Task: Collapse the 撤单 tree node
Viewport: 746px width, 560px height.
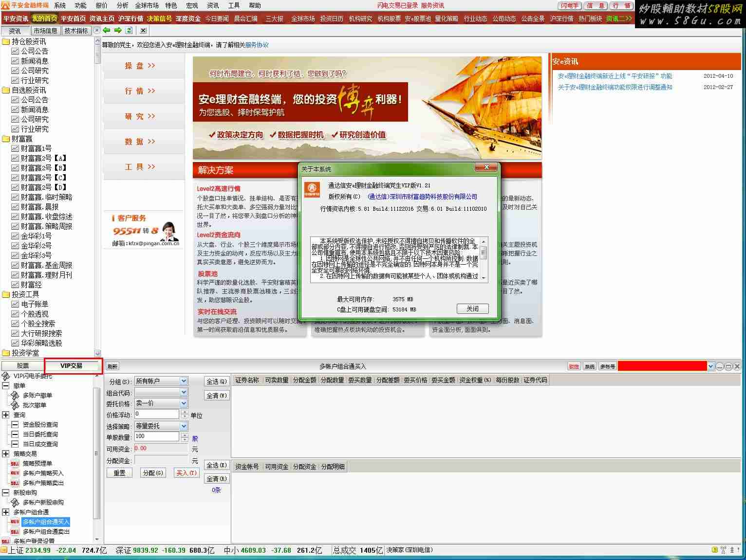Action: tap(6, 385)
